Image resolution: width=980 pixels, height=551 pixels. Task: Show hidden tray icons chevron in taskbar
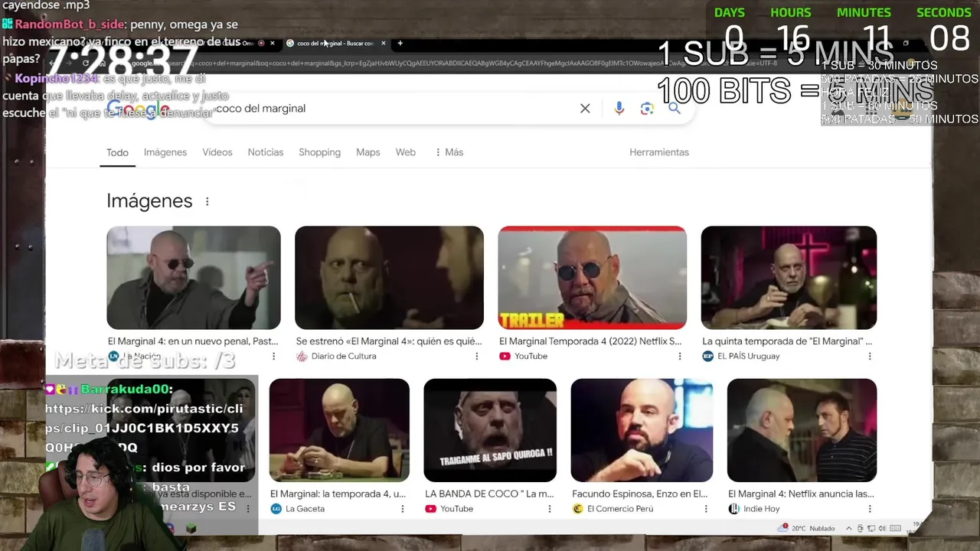[848, 528]
